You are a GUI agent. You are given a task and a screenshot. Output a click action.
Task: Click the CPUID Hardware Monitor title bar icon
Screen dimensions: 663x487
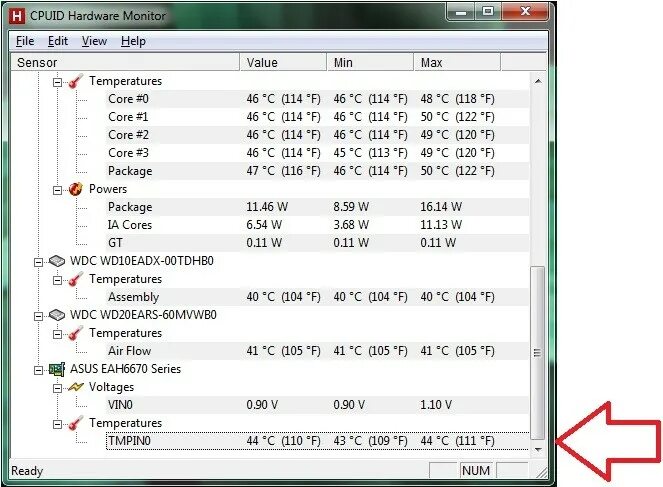click(17, 16)
